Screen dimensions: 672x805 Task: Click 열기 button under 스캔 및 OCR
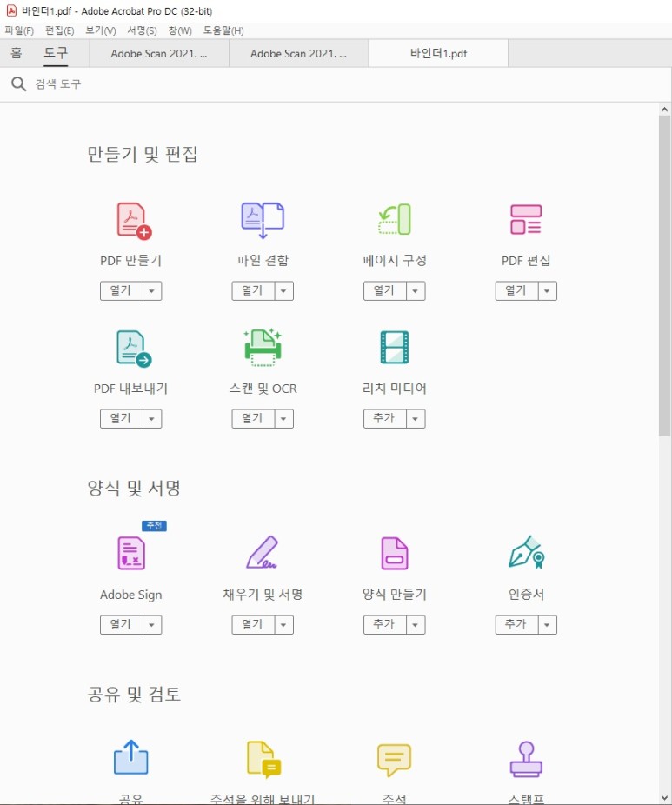tap(253, 419)
